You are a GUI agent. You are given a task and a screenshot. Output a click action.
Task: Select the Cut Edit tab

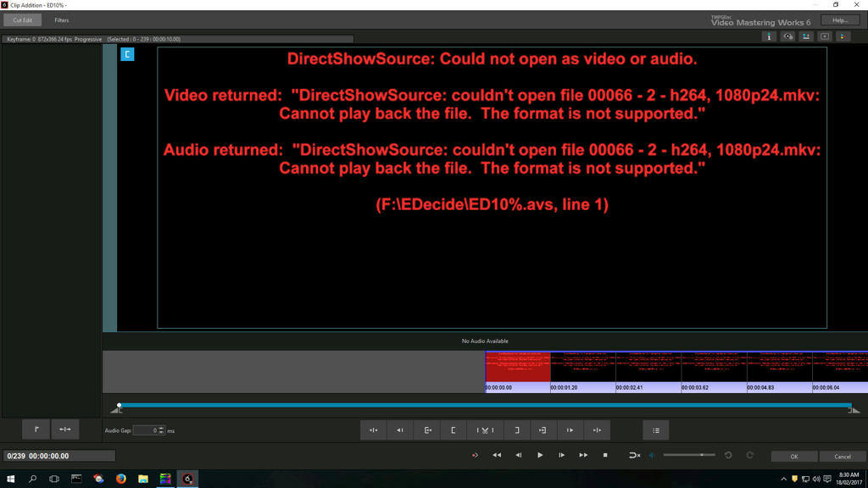pyautogui.click(x=23, y=20)
